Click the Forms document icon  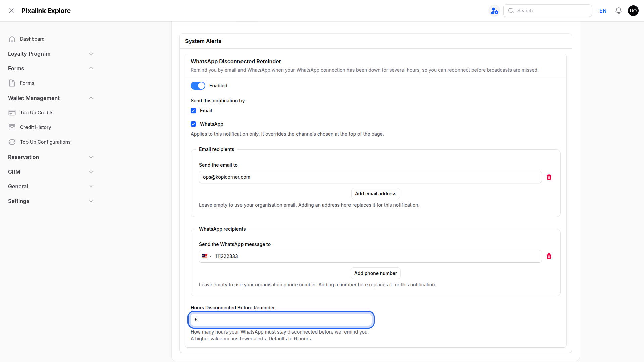(12, 83)
